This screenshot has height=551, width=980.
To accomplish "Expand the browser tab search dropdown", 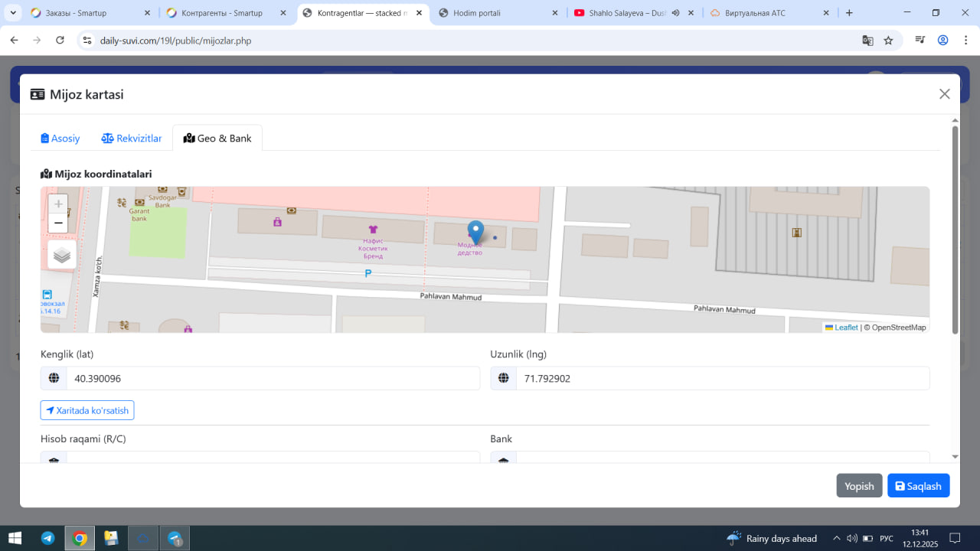I will [13, 13].
